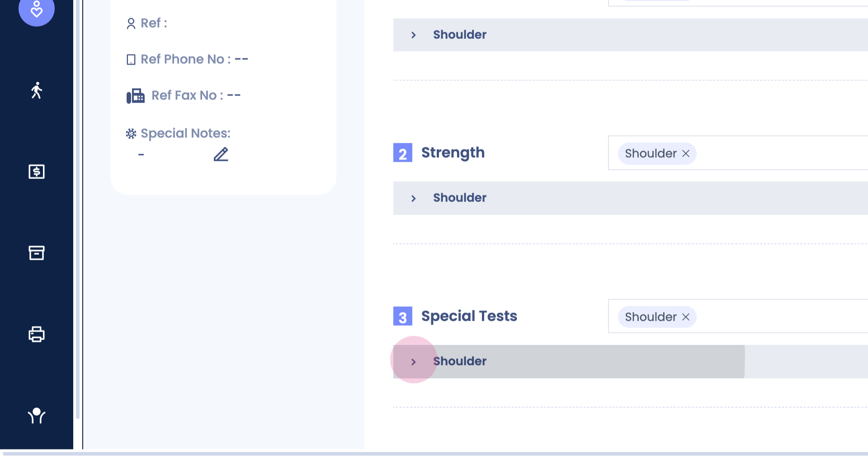Click the heart logo icon in sidebar
This screenshot has width=868, height=458.
pyautogui.click(x=36, y=9)
